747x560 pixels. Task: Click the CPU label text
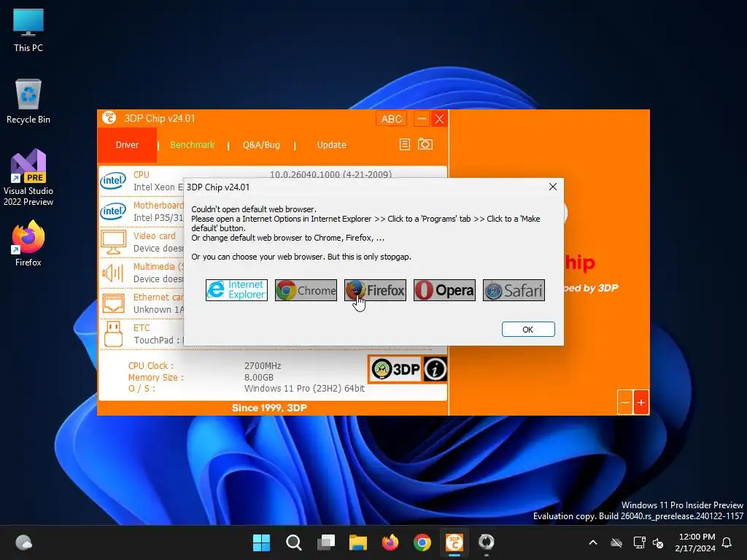(142, 175)
